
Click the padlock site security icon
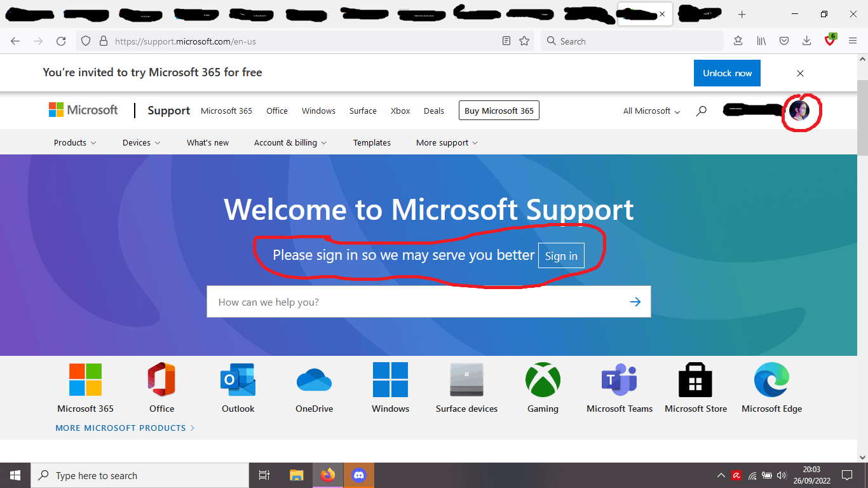click(x=104, y=41)
